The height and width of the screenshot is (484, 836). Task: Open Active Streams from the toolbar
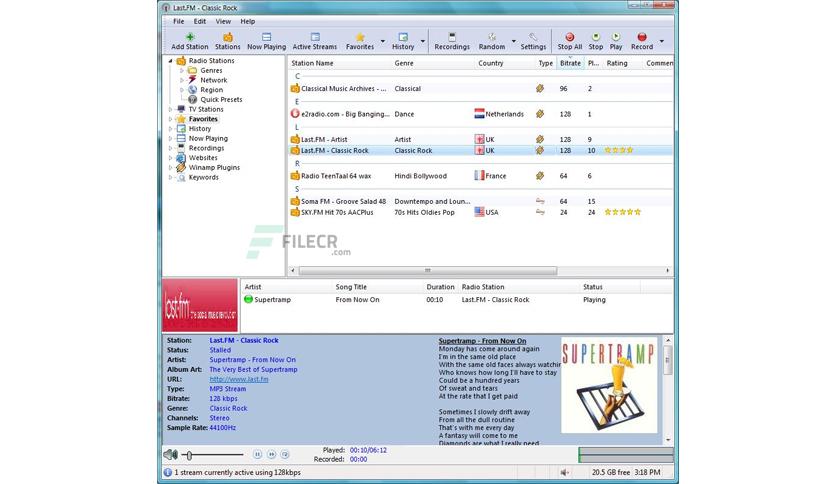(x=315, y=41)
